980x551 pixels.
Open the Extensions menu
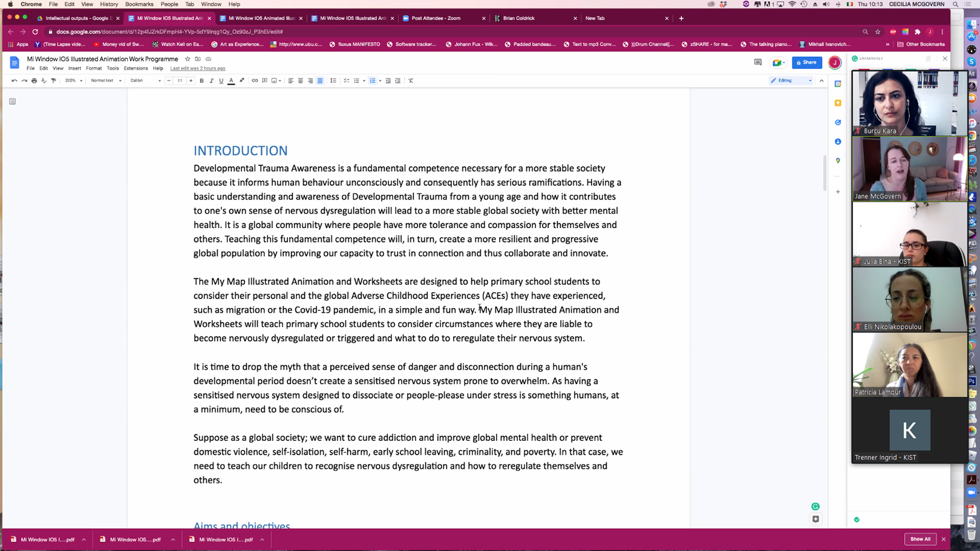coord(136,68)
